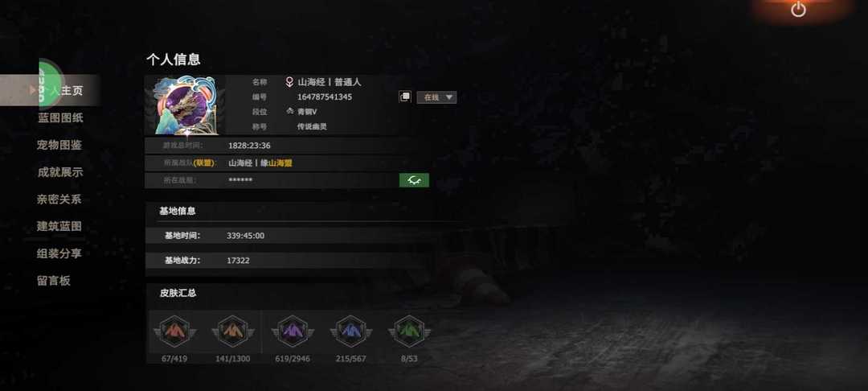Click the female gender icon by name

(289, 82)
